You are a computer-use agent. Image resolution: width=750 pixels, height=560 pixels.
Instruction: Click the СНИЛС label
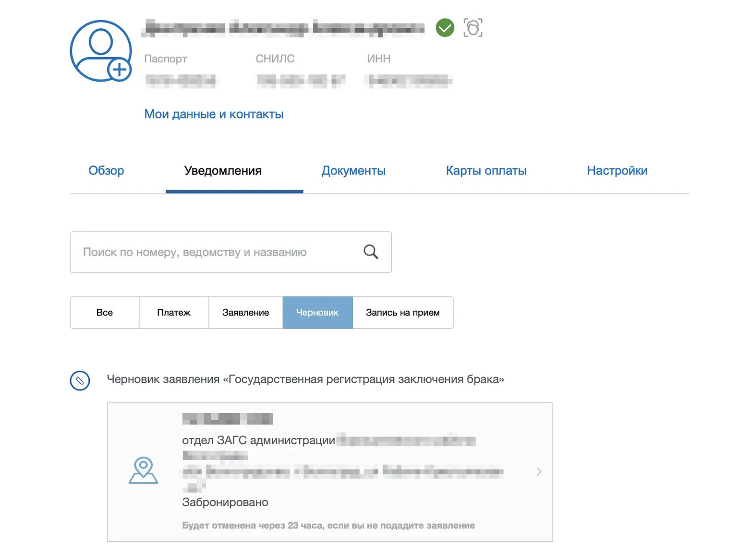(275, 59)
